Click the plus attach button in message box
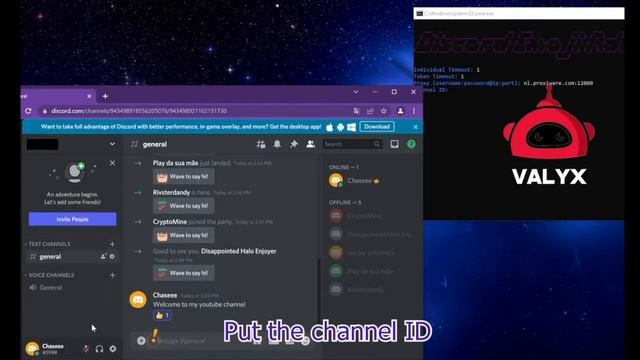This screenshot has height=360, width=640. pos(141,340)
